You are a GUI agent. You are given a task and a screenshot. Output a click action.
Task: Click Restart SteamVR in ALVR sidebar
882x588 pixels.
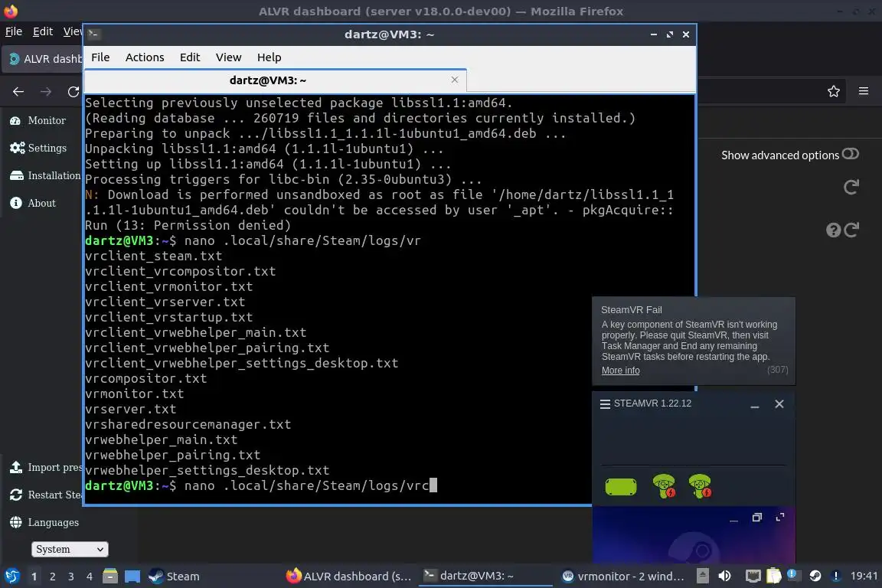pyautogui.click(x=46, y=495)
